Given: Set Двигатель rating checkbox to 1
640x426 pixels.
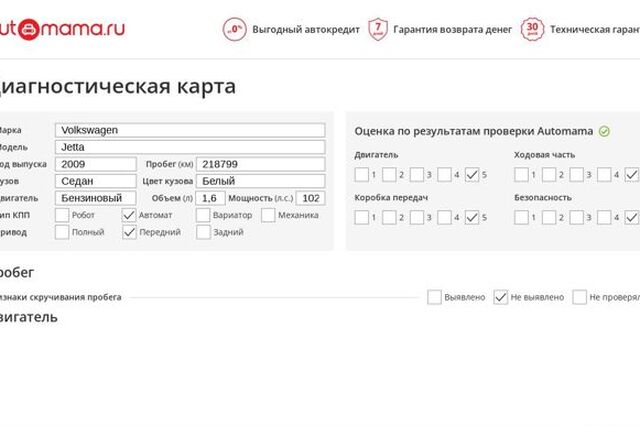Looking at the screenshot, I should point(362,175).
